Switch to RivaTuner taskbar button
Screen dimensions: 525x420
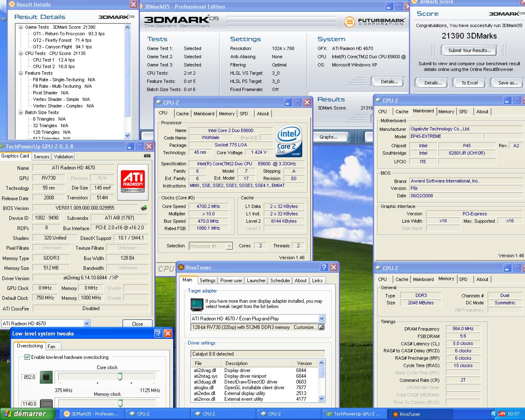[419, 414]
